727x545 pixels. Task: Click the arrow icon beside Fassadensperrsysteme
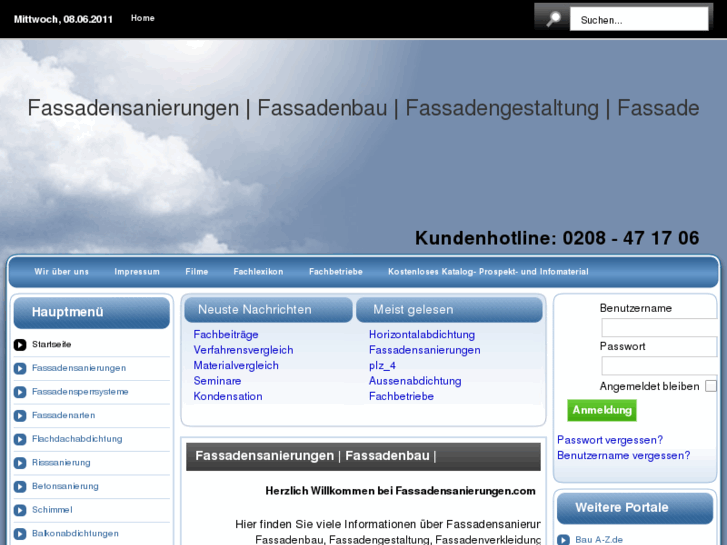[20, 392]
